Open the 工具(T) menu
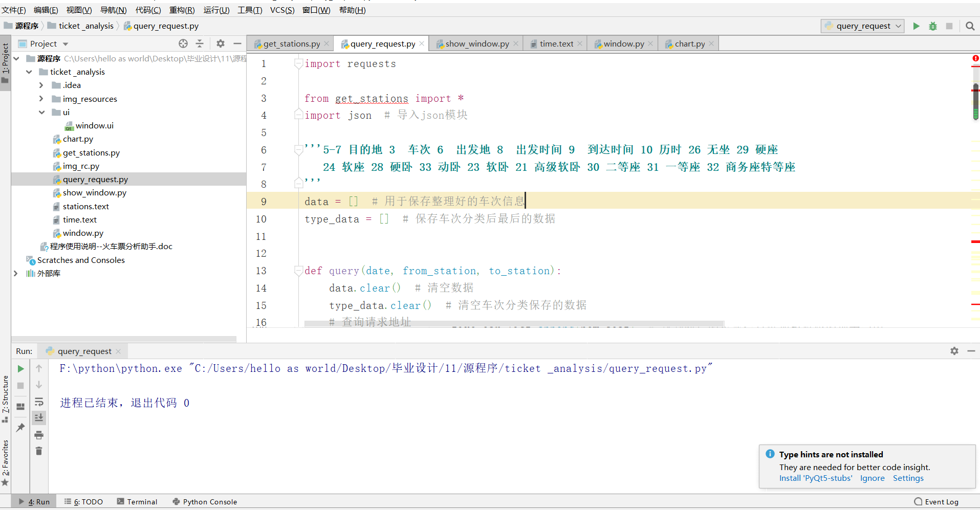Viewport: 980px width, 510px height. [x=250, y=10]
